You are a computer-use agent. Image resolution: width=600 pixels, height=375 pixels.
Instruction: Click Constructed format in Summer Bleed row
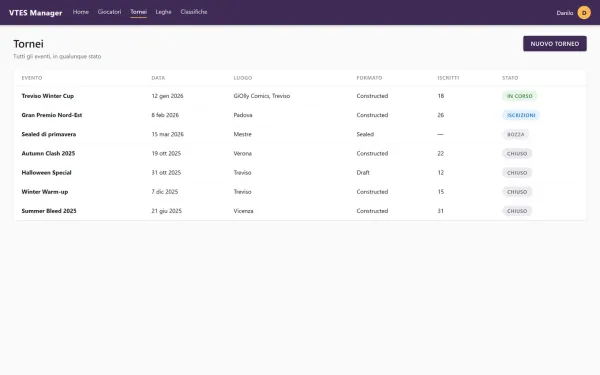[x=372, y=211]
